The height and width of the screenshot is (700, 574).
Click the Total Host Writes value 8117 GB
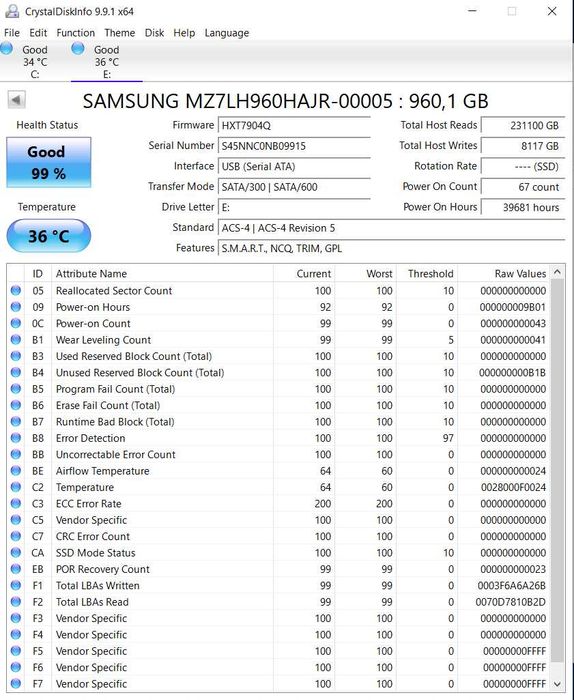523,146
